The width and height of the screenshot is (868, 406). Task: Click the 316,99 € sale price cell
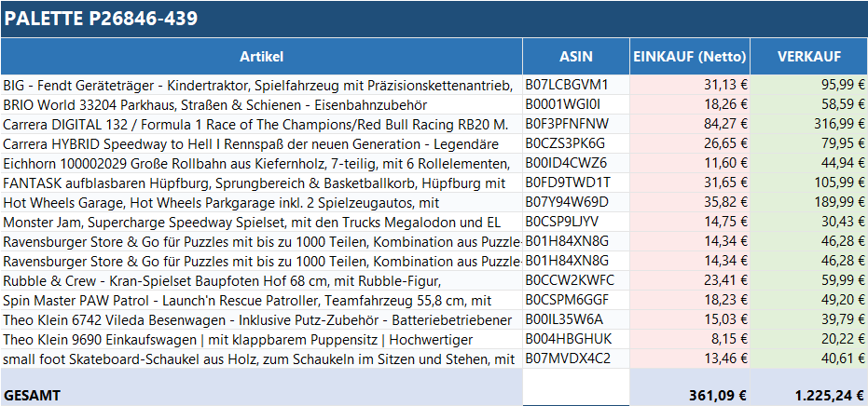pyautogui.click(x=808, y=124)
